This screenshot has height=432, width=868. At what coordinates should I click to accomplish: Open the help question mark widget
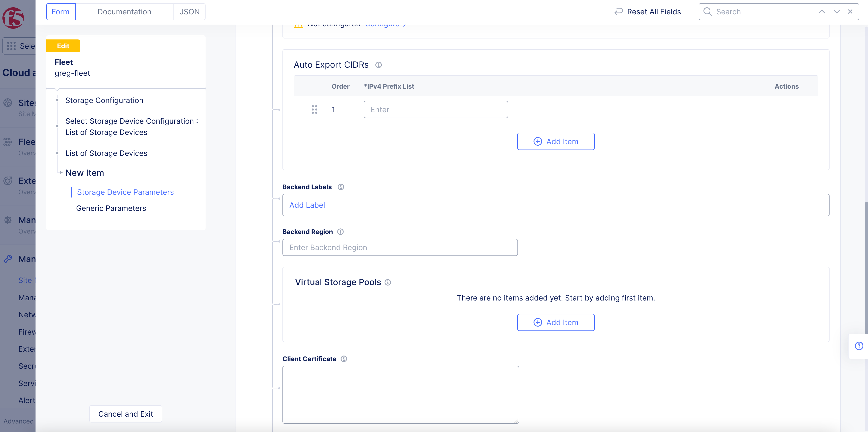[x=859, y=346]
